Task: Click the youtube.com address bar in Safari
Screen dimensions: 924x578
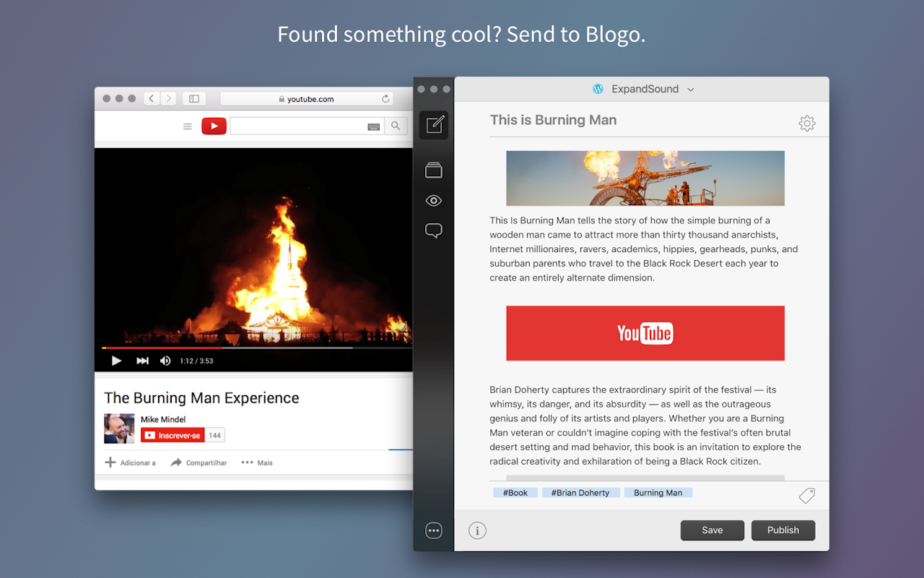Action: [x=307, y=99]
